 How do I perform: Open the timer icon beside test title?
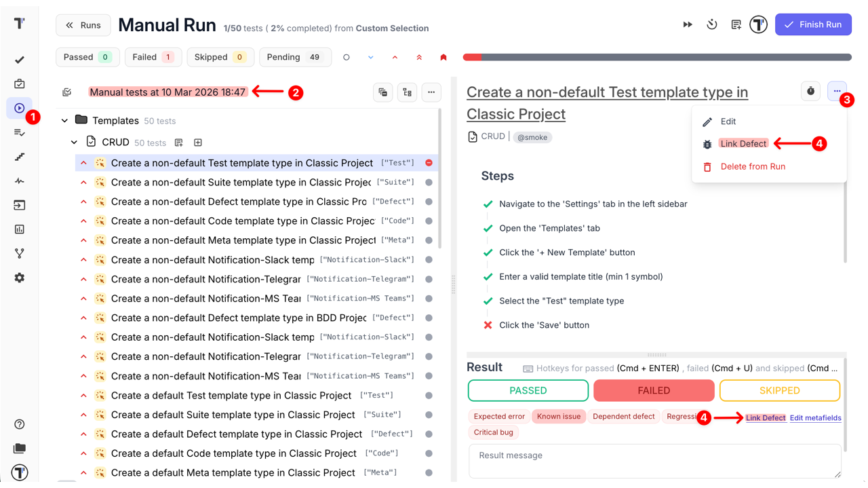pos(810,92)
